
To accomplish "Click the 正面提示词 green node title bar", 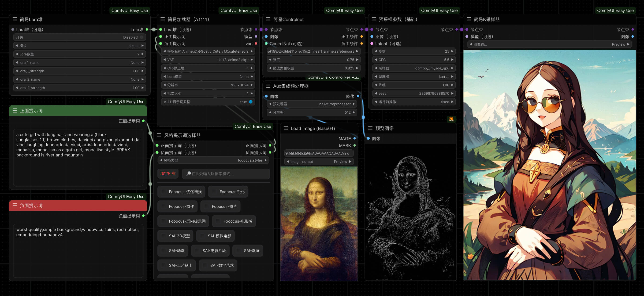I will coord(78,111).
